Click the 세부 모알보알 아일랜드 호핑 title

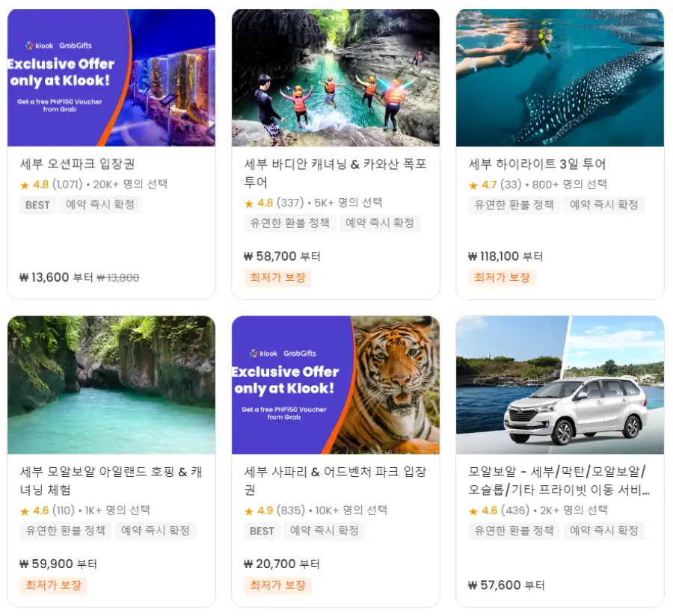pos(111,481)
